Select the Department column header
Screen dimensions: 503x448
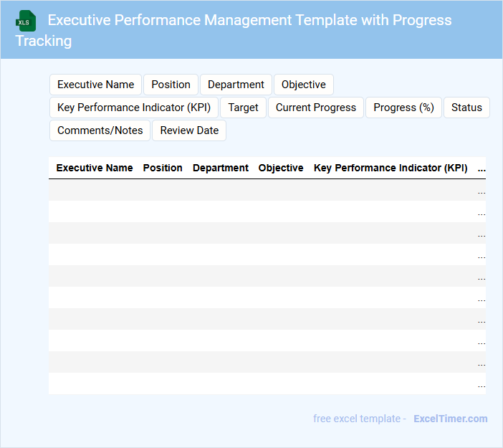pos(221,168)
